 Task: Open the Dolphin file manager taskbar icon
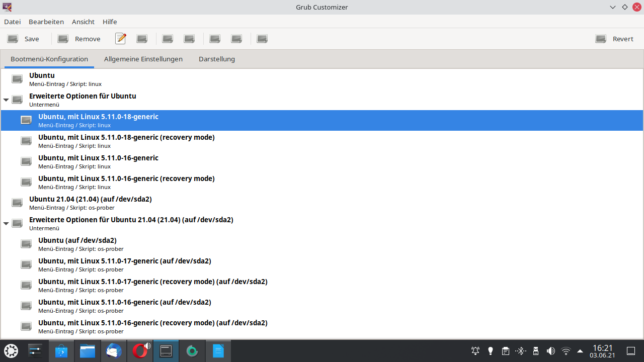88,351
